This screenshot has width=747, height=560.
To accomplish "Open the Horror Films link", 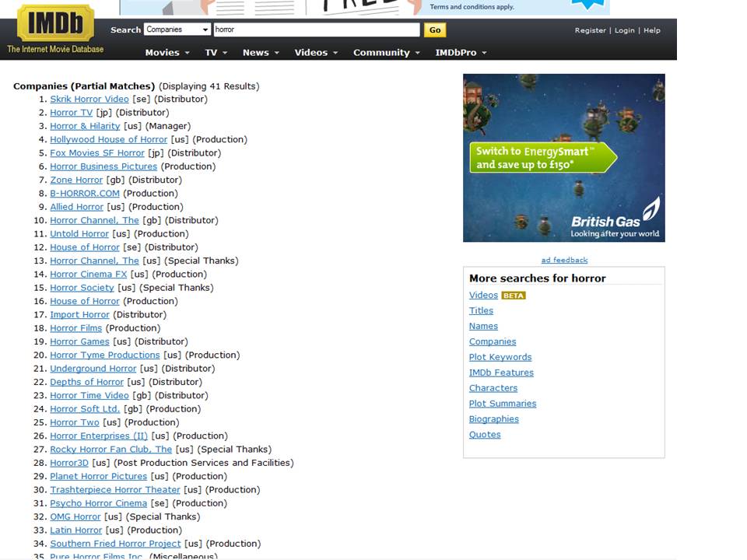I will (x=75, y=328).
